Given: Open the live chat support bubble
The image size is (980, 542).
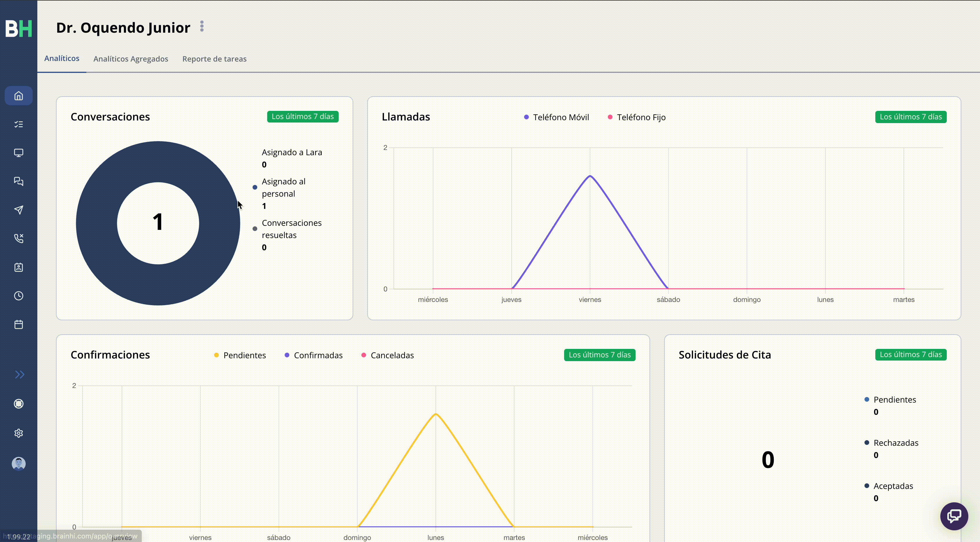Looking at the screenshot, I should pos(954,516).
